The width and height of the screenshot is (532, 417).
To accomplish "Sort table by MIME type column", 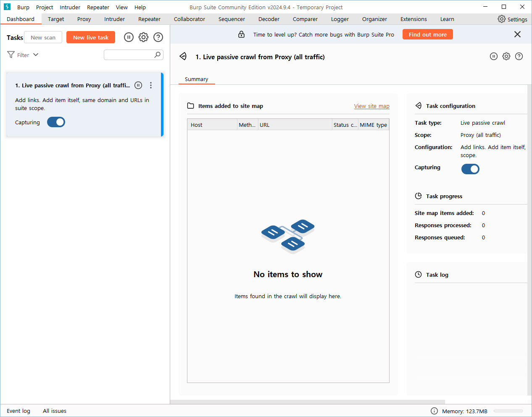I will coord(374,125).
